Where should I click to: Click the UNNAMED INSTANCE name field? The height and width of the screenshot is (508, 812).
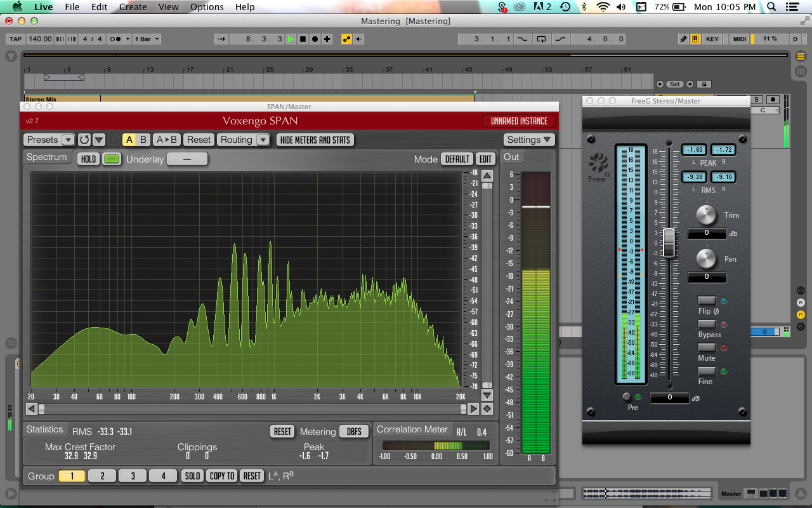pos(519,121)
